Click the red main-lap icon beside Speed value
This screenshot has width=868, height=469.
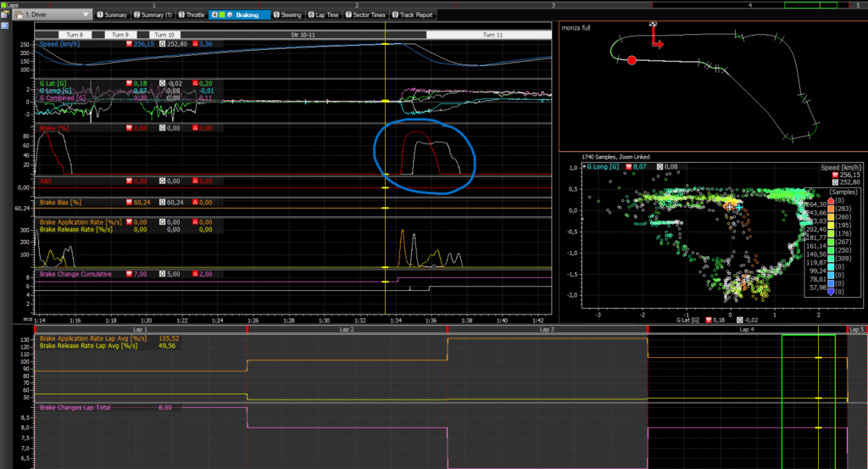pos(129,43)
